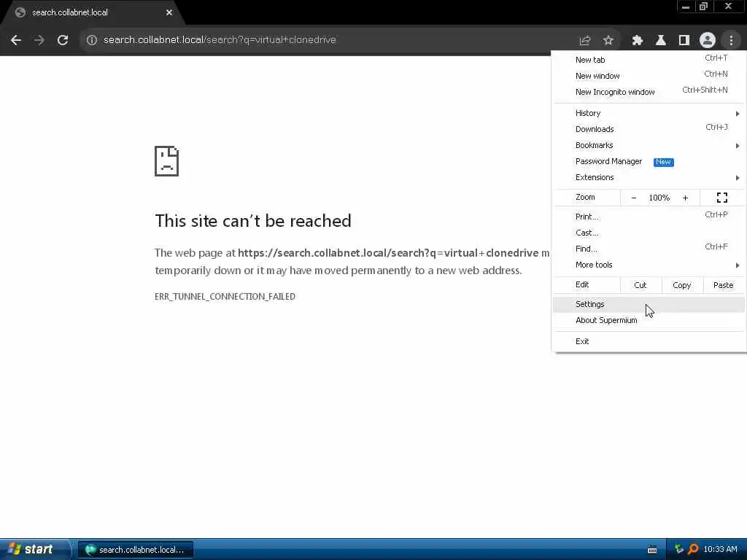Open the experiments flask icon
This screenshot has width=747, height=560.
[661, 40]
